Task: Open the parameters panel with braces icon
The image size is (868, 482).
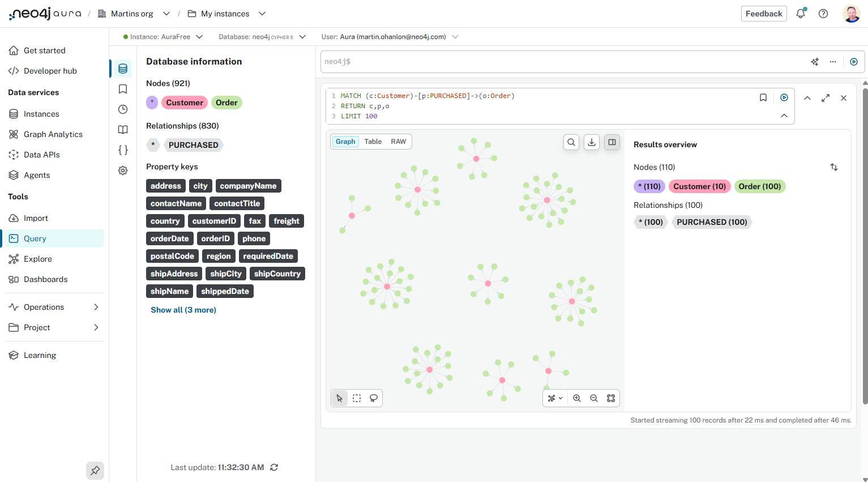Action: point(123,150)
